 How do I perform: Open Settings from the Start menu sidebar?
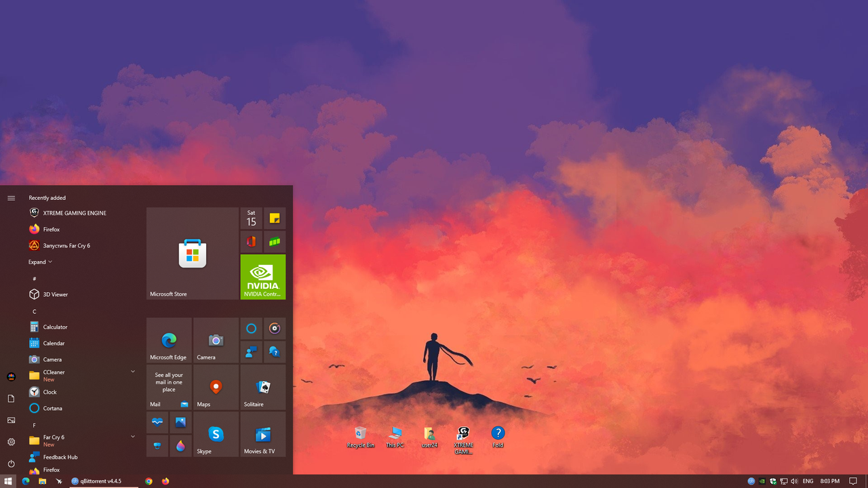[x=11, y=442]
